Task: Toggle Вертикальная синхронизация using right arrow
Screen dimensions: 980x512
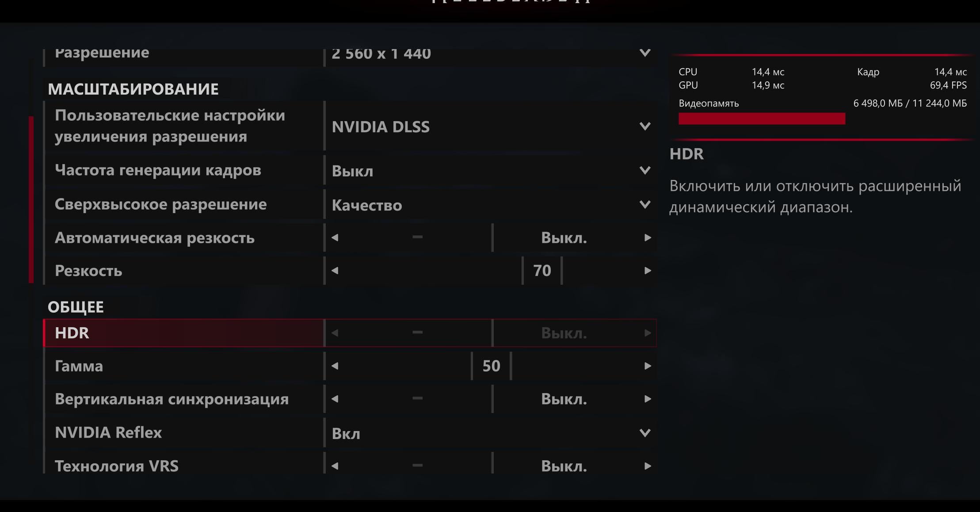Action: click(648, 399)
